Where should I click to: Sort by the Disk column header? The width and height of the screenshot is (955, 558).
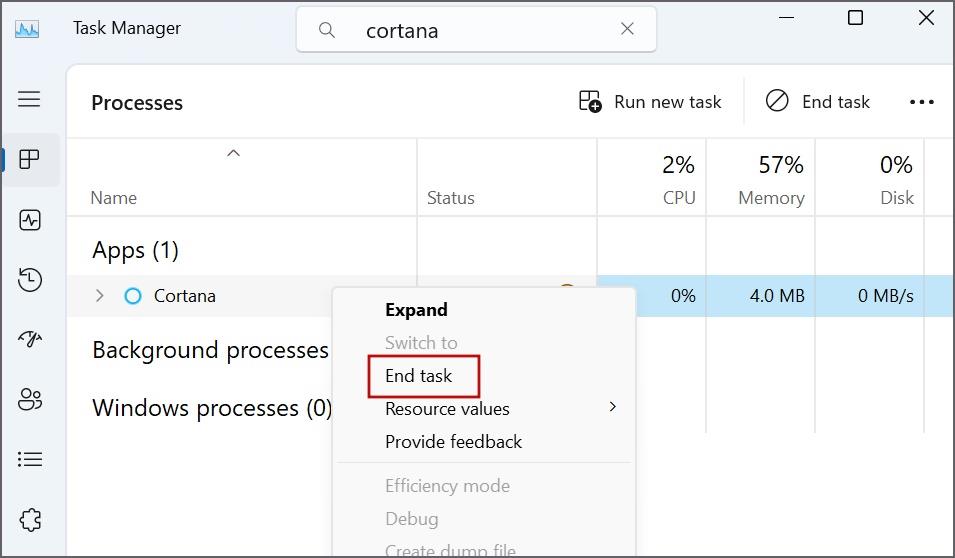(x=897, y=198)
